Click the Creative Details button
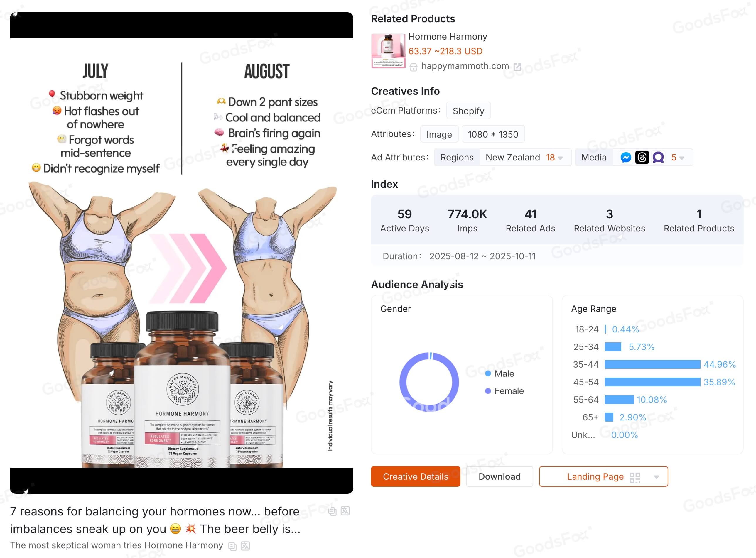This screenshot has width=756, height=558. coord(415,476)
